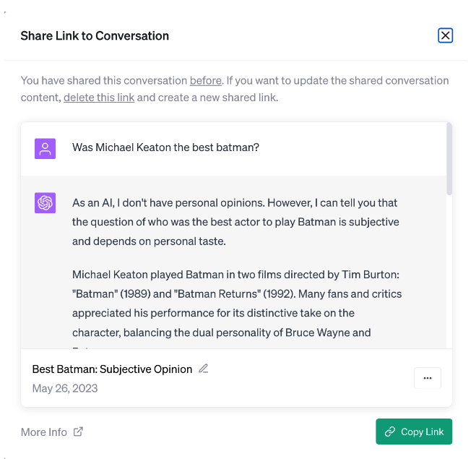Click the scrollbar track below the thumb
Screen dimensions: 476x459
[449, 275]
